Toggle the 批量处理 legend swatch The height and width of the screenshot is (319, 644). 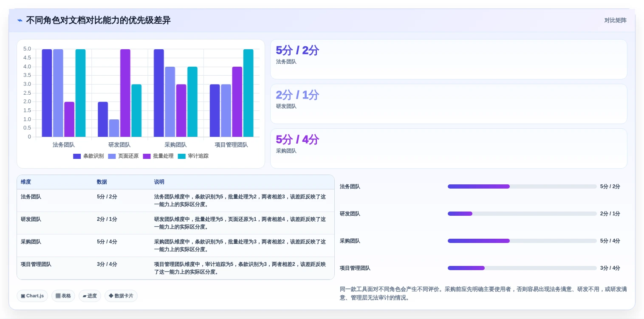[147, 156]
